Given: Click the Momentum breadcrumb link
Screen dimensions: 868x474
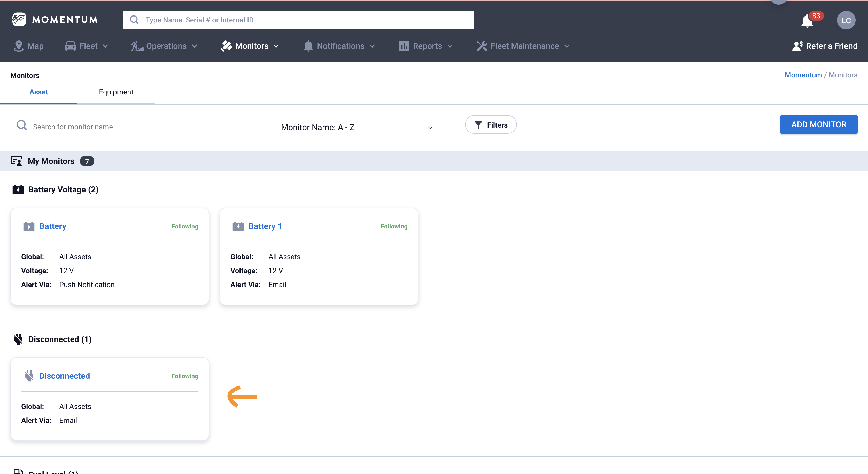Looking at the screenshot, I should 803,75.
